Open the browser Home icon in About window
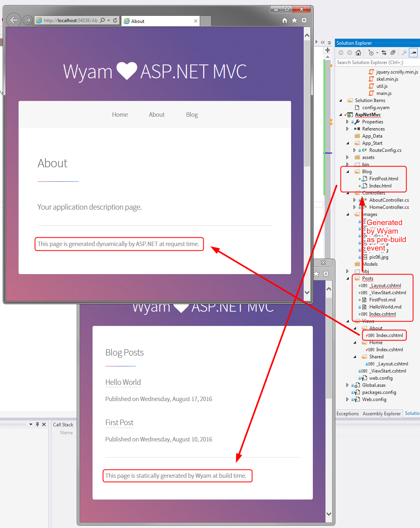The width and height of the screenshot is (420, 528). pos(285,20)
